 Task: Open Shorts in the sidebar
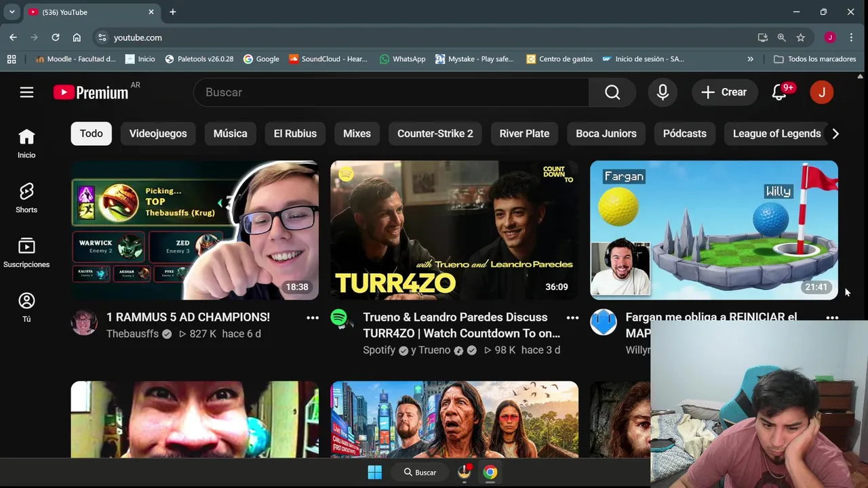pyautogui.click(x=26, y=198)
